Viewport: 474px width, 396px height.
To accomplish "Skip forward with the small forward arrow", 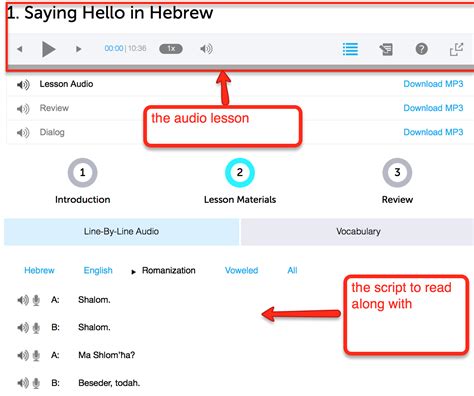I will click(78, 49).
